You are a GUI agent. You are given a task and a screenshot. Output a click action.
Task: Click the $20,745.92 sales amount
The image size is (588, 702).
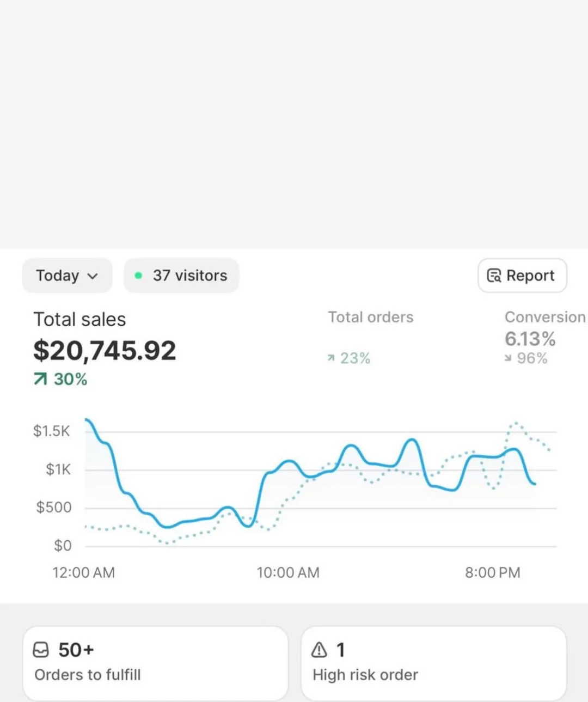coord(105,350)
